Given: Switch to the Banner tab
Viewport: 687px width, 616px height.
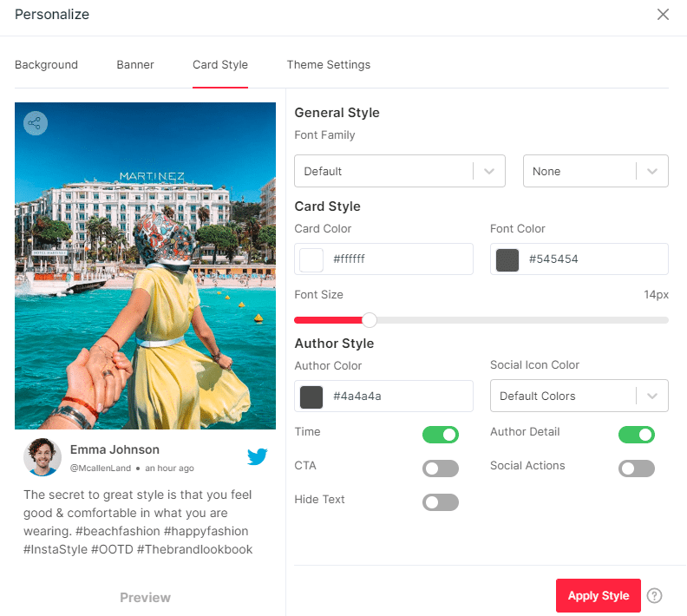Looking at the screenshot, I should 135,65.
